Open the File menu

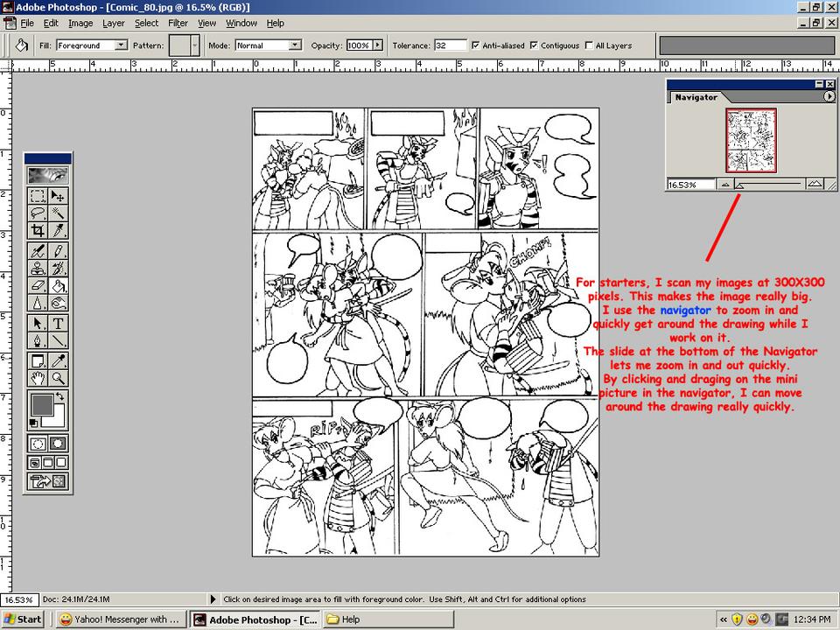click(x=27, y=23)
